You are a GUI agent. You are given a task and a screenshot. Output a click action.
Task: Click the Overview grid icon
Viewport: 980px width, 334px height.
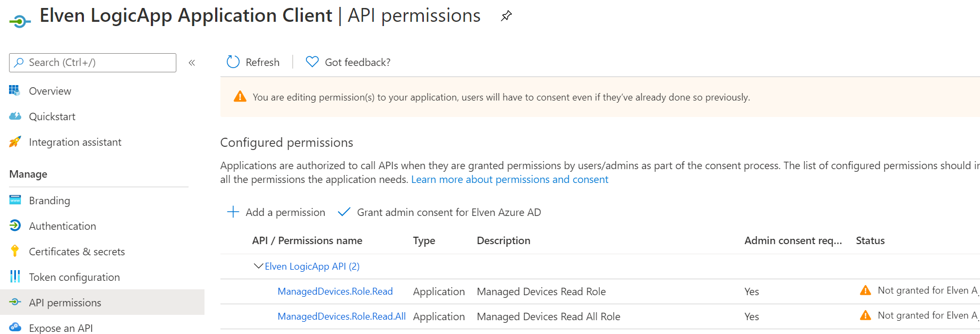(x=15, y=90)
